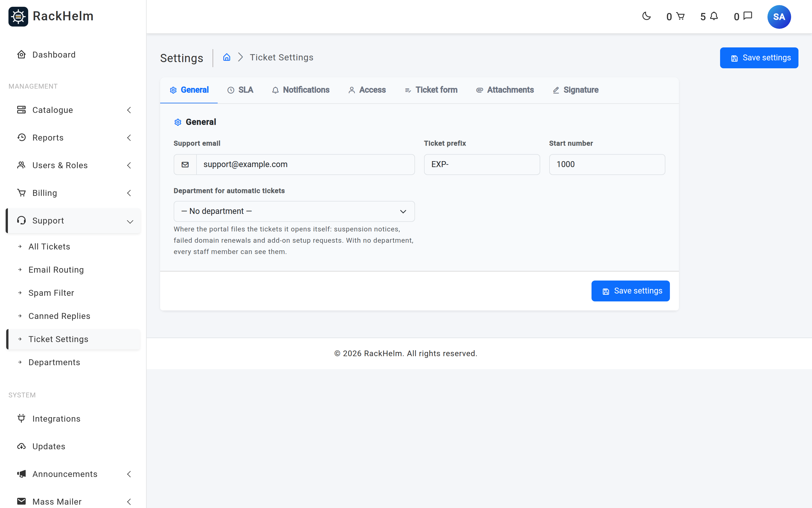Click the Billing cart icon
812x508 pixels.
pos(21,193)
